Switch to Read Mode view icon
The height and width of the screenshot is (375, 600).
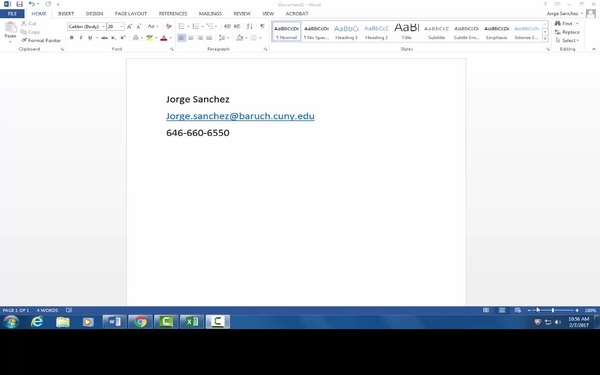[x=486, y=310]
